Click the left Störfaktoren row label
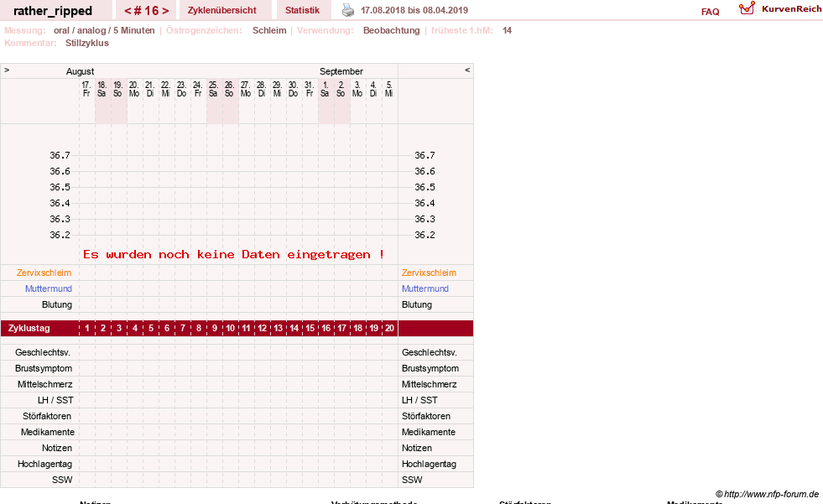 click(47, 416)
